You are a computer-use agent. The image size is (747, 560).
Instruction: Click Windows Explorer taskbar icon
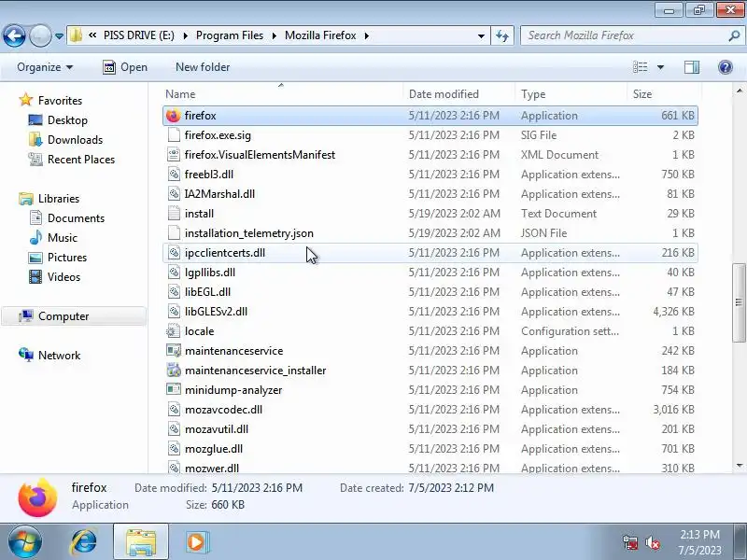(x=141, y=542)
